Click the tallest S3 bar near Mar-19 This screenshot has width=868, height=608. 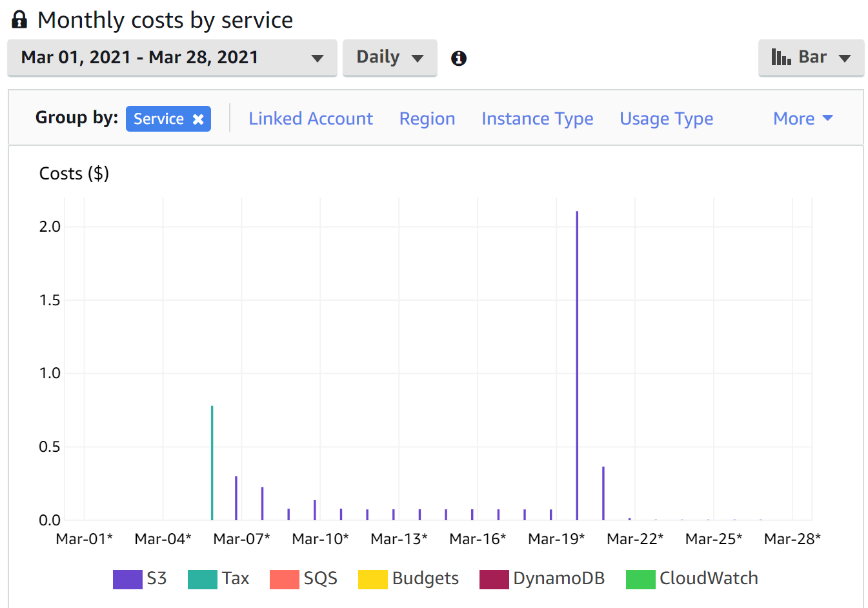(x=577, y=365)
